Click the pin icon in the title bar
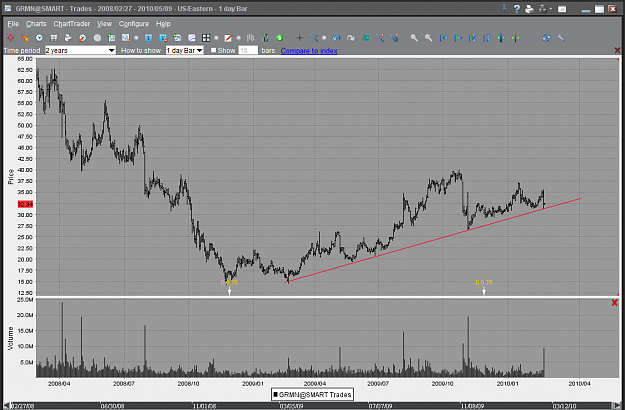The width and height of the screenshot is (625, 410). pyautogui.click(x=504, y=8)
